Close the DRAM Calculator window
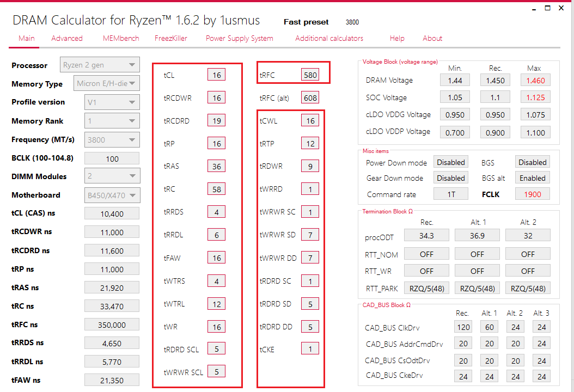The height and width of the screenshot is (392, 574). point(561,8)
